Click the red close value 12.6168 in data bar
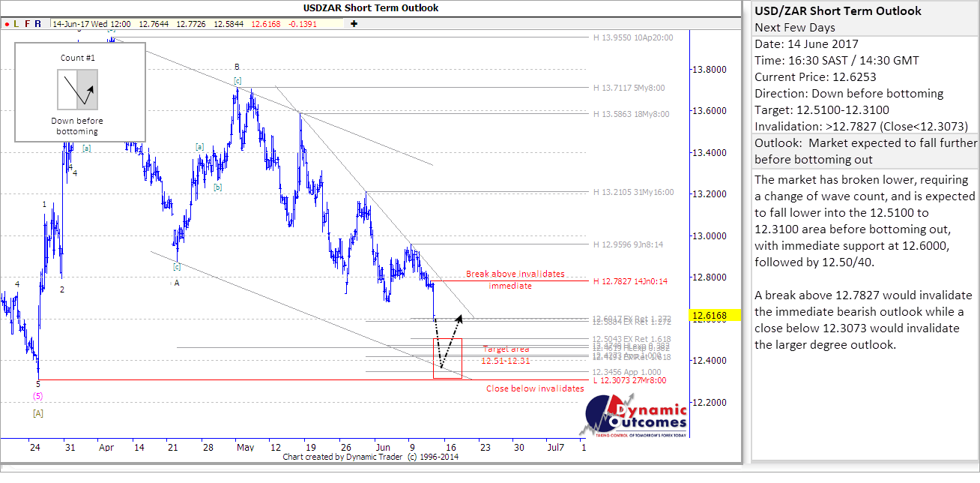 point(266,24)
